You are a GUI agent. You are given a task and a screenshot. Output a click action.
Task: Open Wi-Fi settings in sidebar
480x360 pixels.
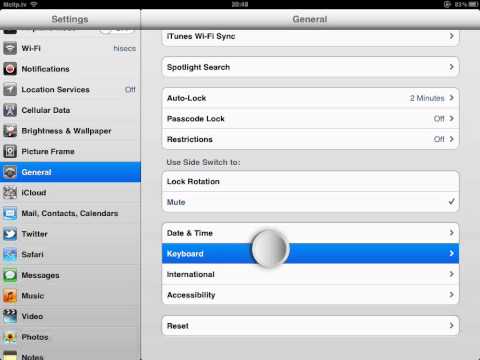coord(70,48)
